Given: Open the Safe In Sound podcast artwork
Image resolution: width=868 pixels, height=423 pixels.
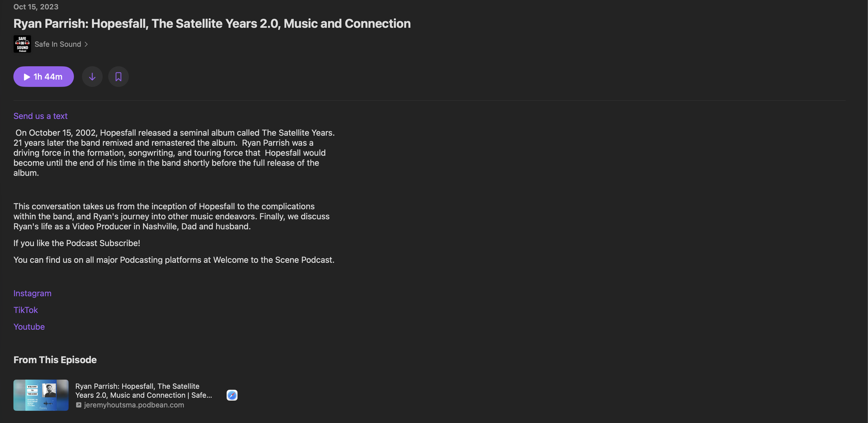Looking at the screenshot, I should [x=22, y=44].
